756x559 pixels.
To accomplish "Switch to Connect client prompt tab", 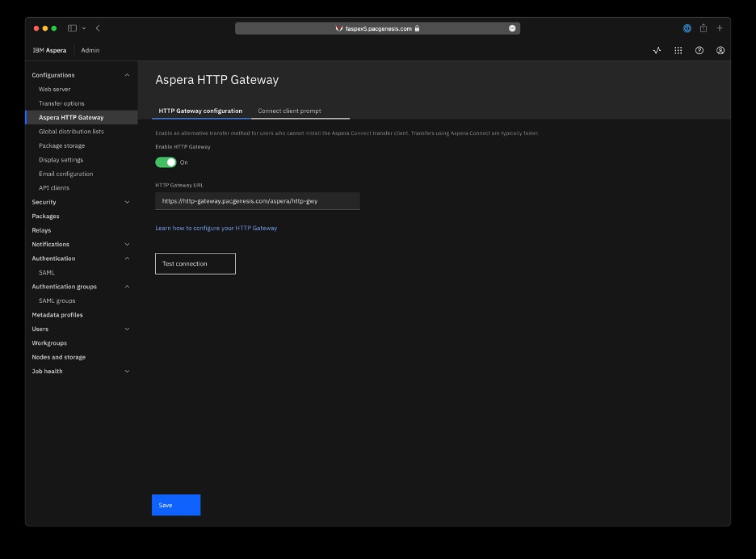I will [289, 111].
